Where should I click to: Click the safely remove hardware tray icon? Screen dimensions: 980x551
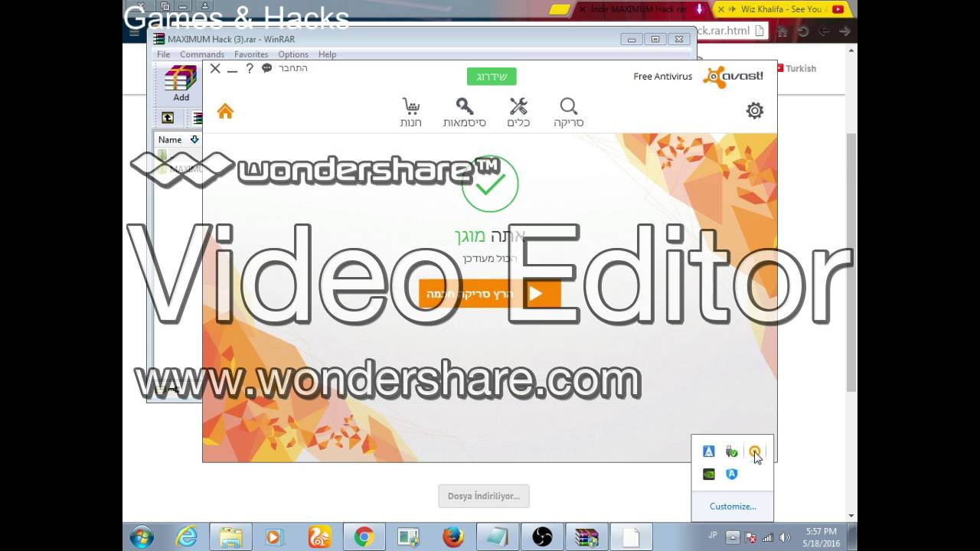[731, 452]
